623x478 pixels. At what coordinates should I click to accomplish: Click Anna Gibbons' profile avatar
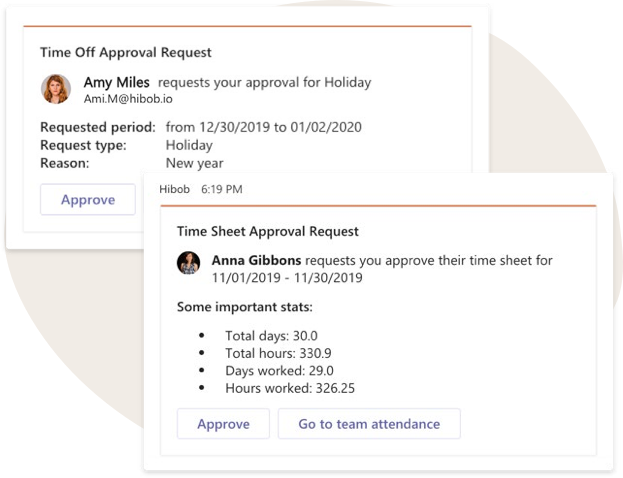(188, 263)
